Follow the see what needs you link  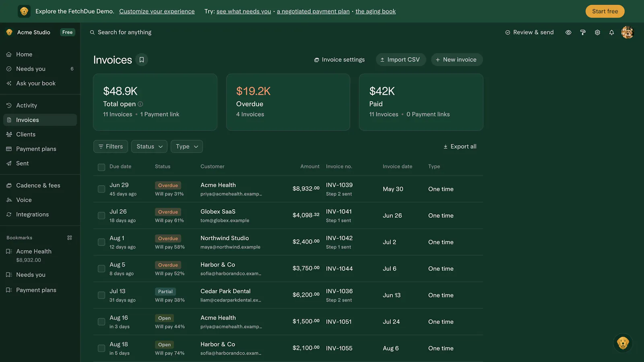pos(244,11)
